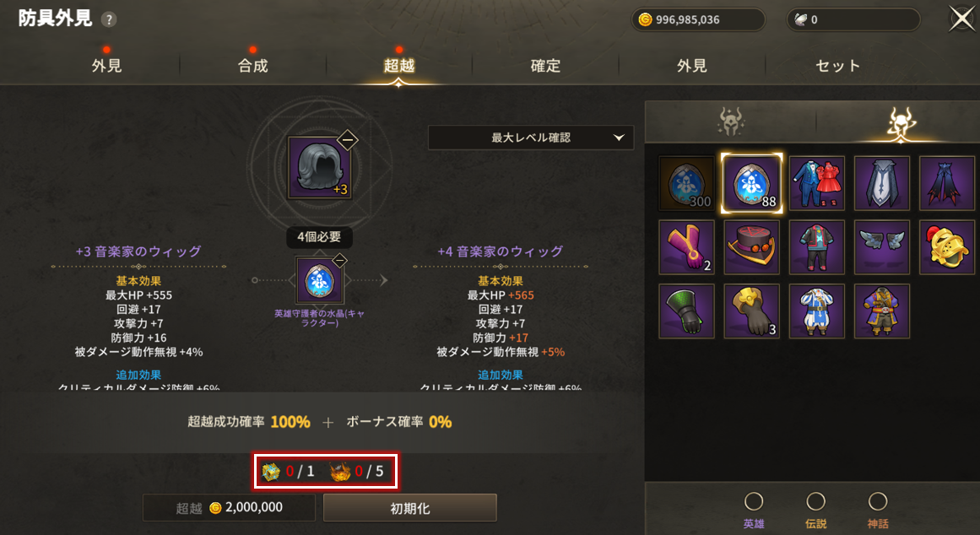This screenshot has height=535, width=980.
Task: Click the 初期化 reset button
Action: [410, 508]
